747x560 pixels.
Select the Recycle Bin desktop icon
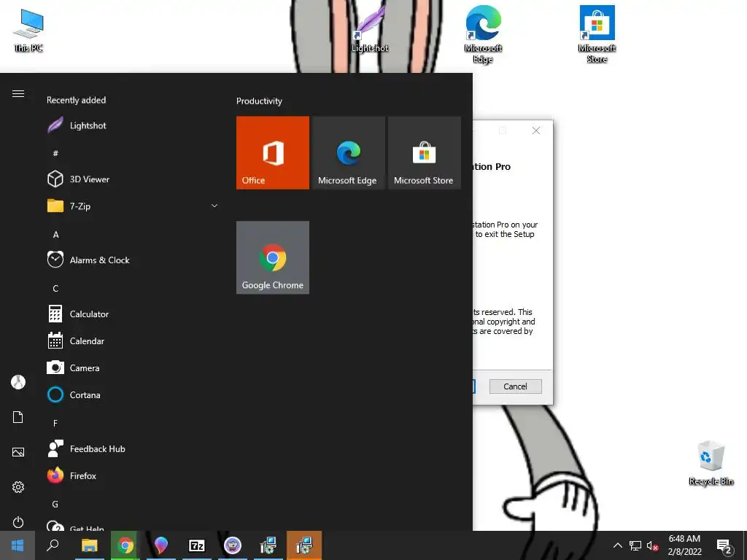click(711, 463)
